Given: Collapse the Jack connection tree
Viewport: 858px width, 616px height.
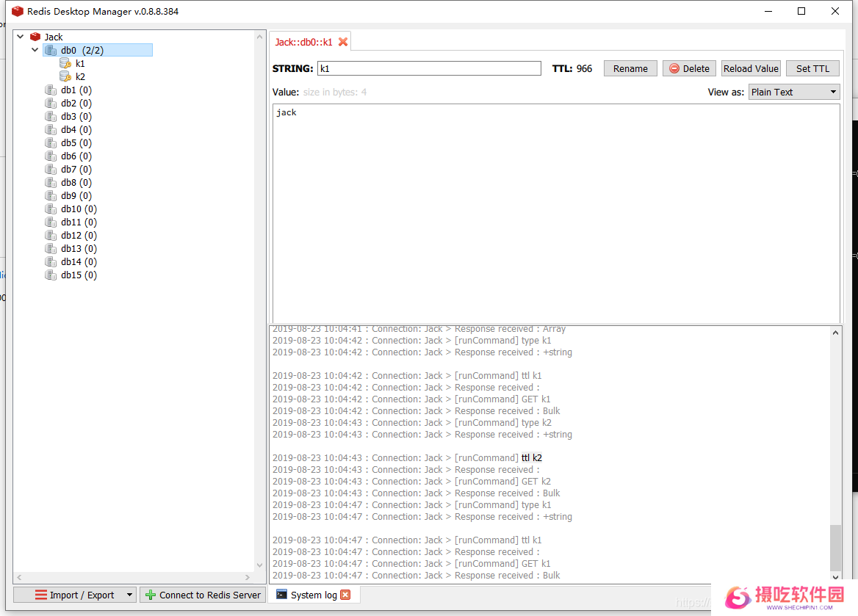Looking at the screenshot, I should (x=21, y=37).
